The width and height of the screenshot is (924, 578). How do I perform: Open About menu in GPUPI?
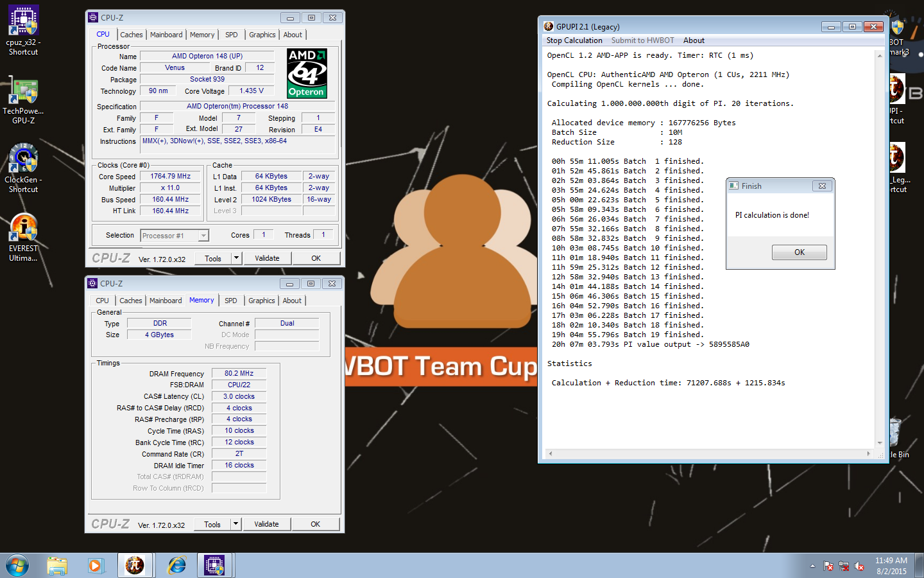(694, 40)
